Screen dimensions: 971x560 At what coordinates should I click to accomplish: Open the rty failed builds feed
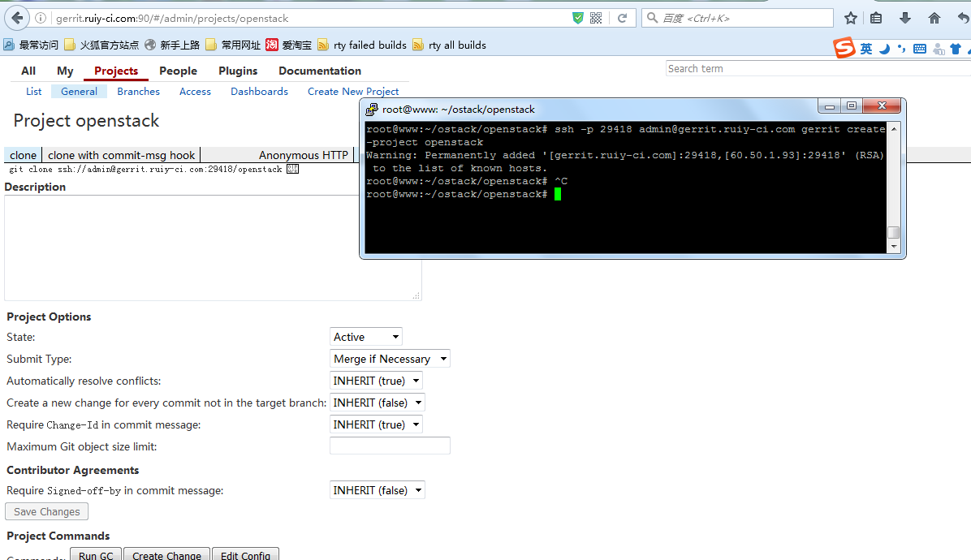click(361, 45)
